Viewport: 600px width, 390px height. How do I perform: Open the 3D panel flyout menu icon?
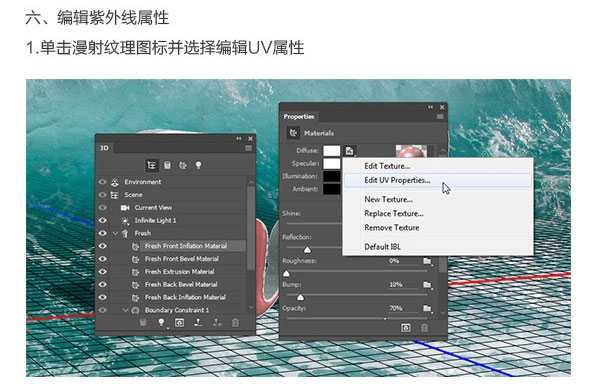[248, 148]
